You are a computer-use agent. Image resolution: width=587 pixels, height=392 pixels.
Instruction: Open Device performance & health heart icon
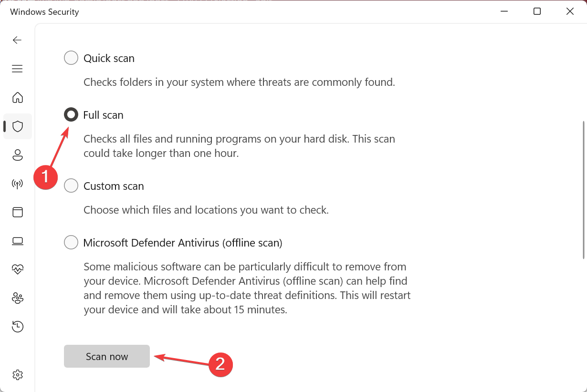coord(18,269)
